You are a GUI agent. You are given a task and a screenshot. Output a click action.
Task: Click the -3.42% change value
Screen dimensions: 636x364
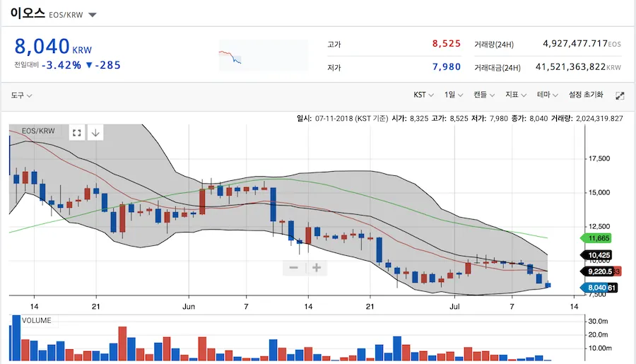coord(61,65)
